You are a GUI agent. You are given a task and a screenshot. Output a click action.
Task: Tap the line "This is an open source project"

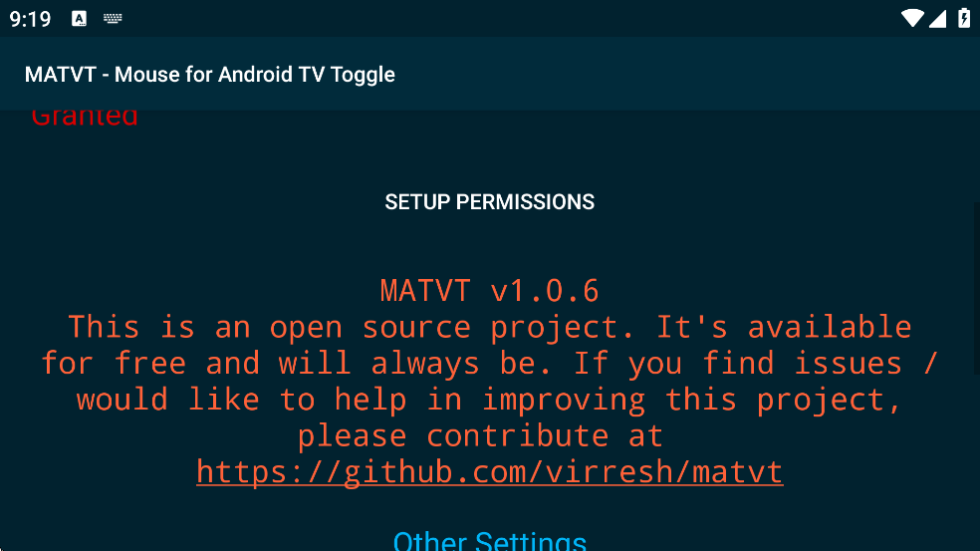pyautogui.click(x=489, y=327)
